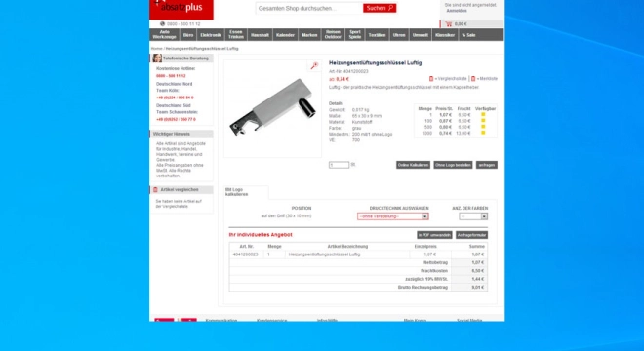644x351 pixels.
Task: Click the Anfrageformular button
Action: [472, 235]
